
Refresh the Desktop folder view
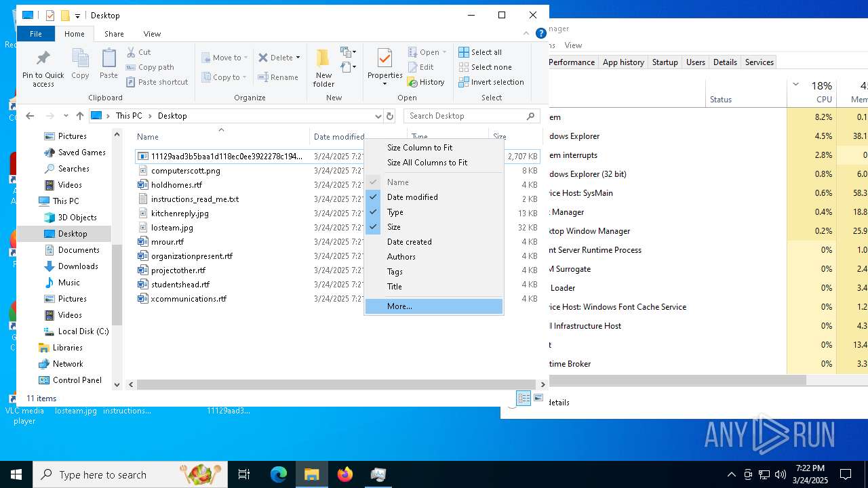390,116
